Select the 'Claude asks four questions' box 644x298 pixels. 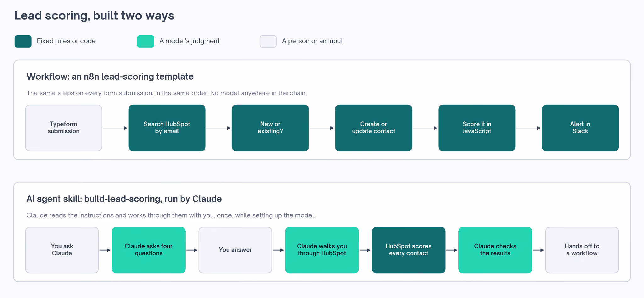148,250
